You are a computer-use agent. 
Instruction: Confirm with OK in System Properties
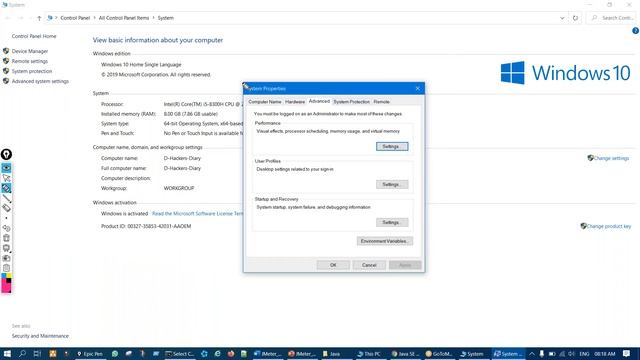pyautogui.click(x=333, y=265)
